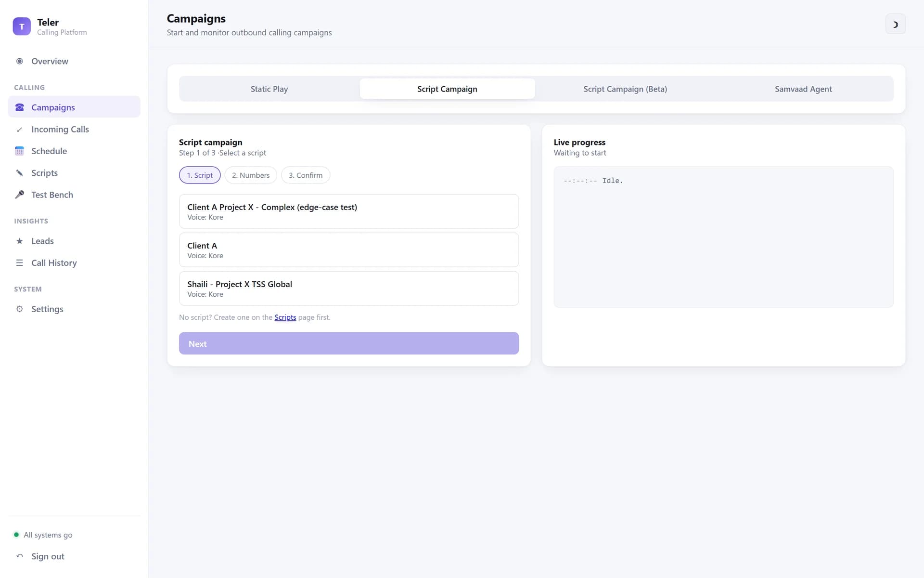Click the Teler logo icon
Viewport: 924px width, 578px height.
coord(22,26)
